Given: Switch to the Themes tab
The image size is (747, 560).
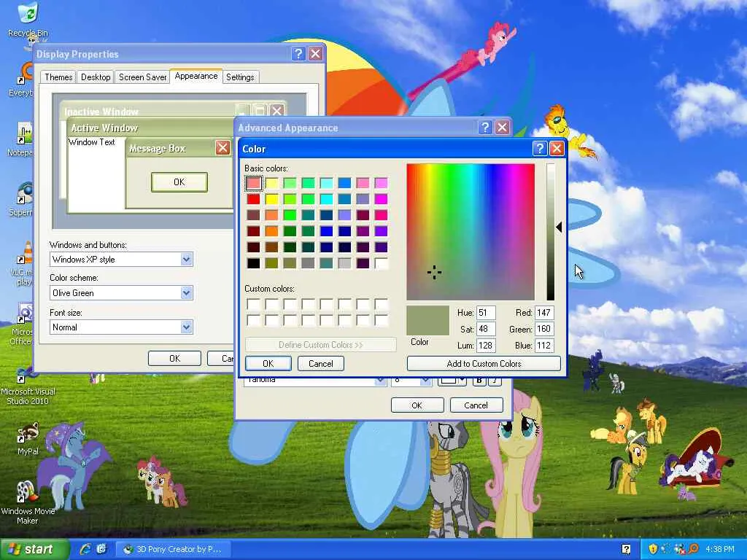Looking at the screenshot, I should click(58, 77).
